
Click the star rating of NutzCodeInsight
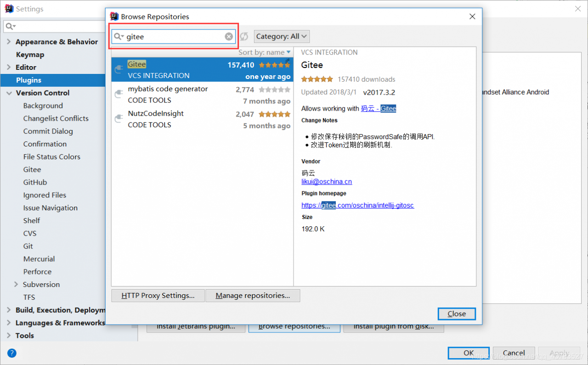[x=274, y=114]
